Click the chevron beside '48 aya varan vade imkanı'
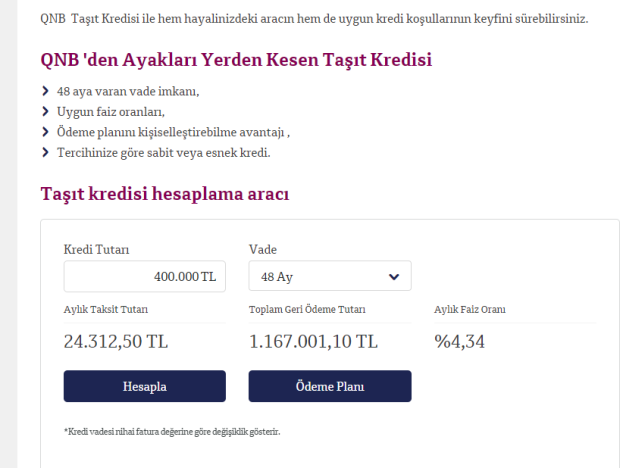The image size is (620, 468). [45, 91]
